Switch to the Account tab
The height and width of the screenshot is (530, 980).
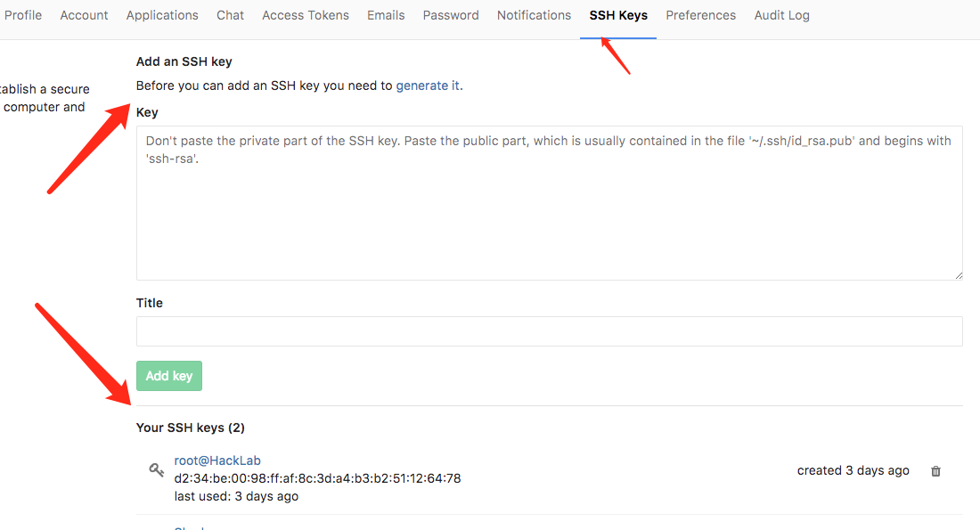click(84, 15)
